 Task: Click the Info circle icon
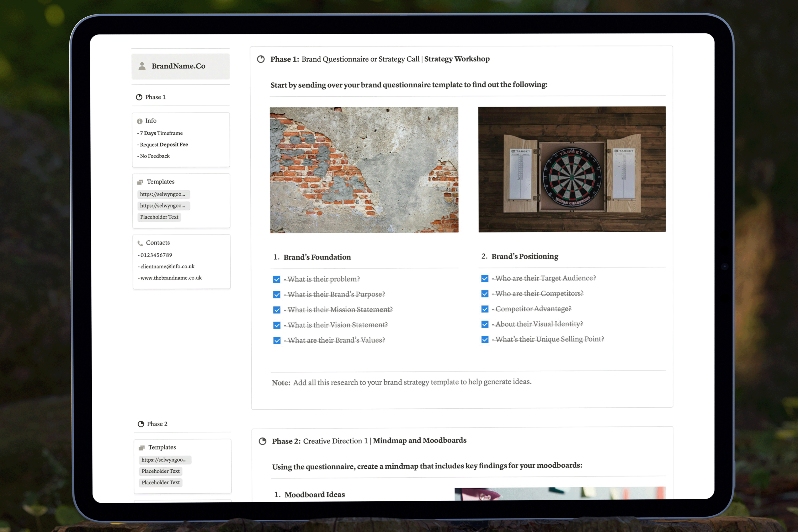click(139, 121)
